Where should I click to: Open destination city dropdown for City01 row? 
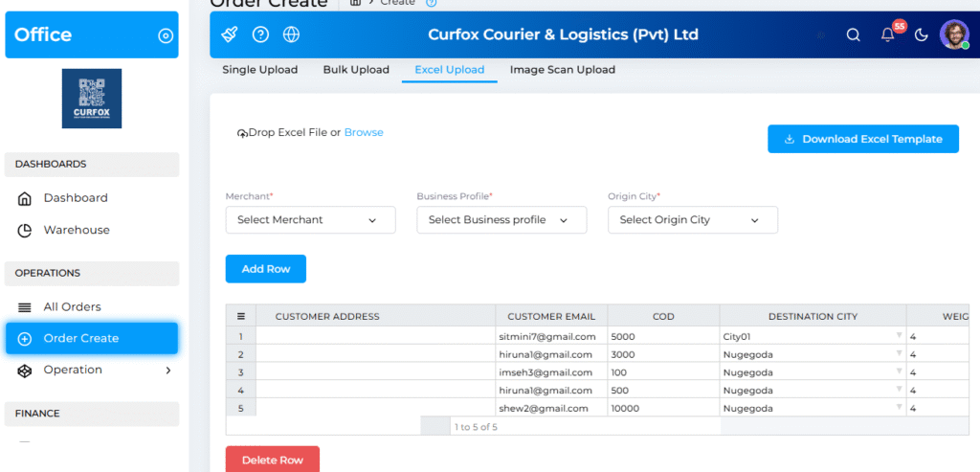pyautogui.click(x=899, y=336)
